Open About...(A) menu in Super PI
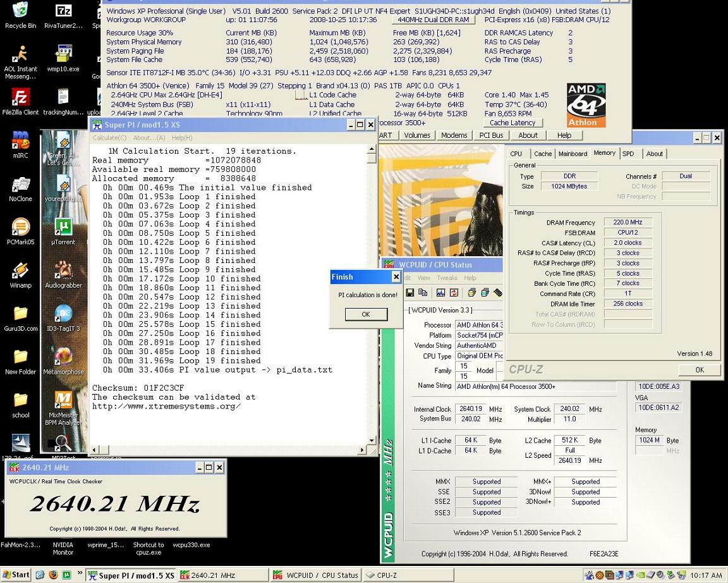The height and width of the screenshot is (583, 728). (149, 138)
